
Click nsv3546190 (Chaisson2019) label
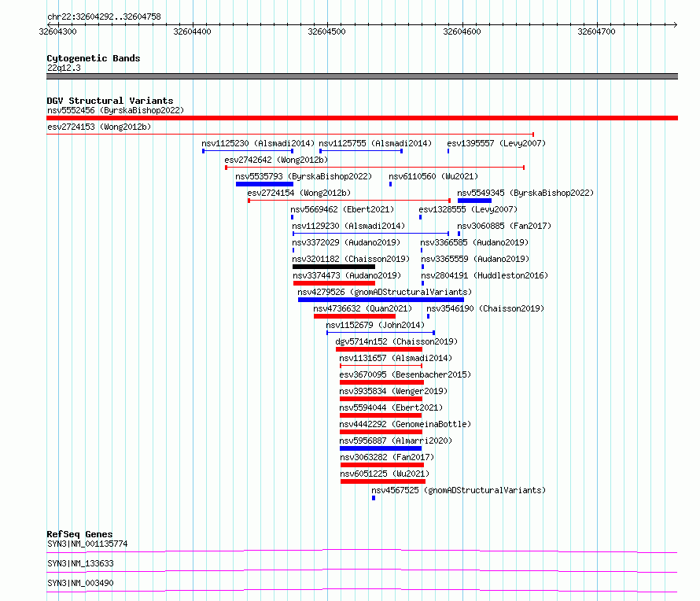pyautogui.click(x=485, y=308)
